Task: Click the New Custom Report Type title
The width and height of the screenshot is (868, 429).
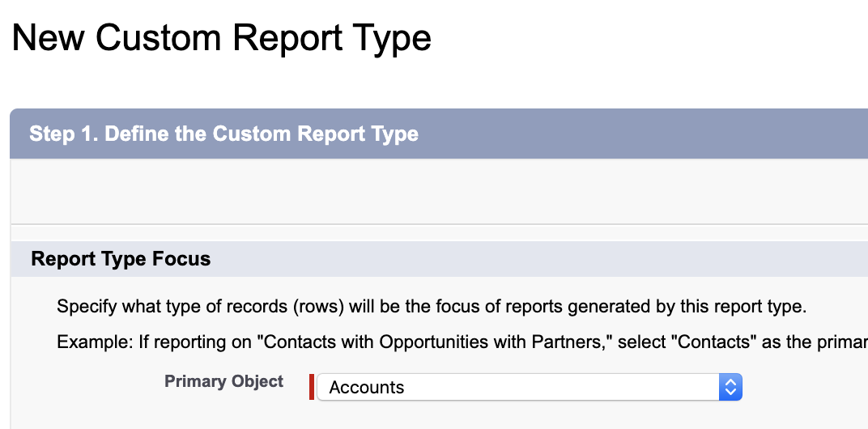Action: click(x=221, y=38)
